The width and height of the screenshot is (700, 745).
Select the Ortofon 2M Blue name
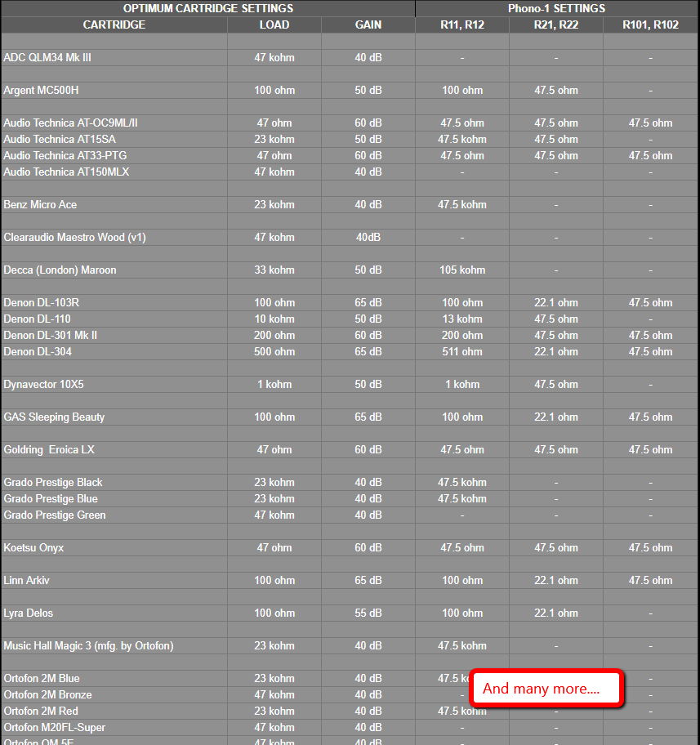(x=42, y=679)
